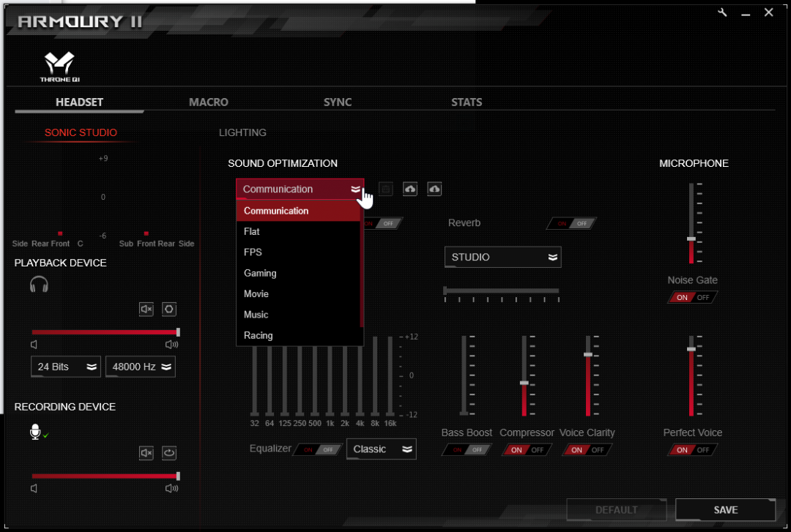The image size is (791, 532).
Task: Click recording high-volume speaker icon
Action: click(x=171, y=488)
